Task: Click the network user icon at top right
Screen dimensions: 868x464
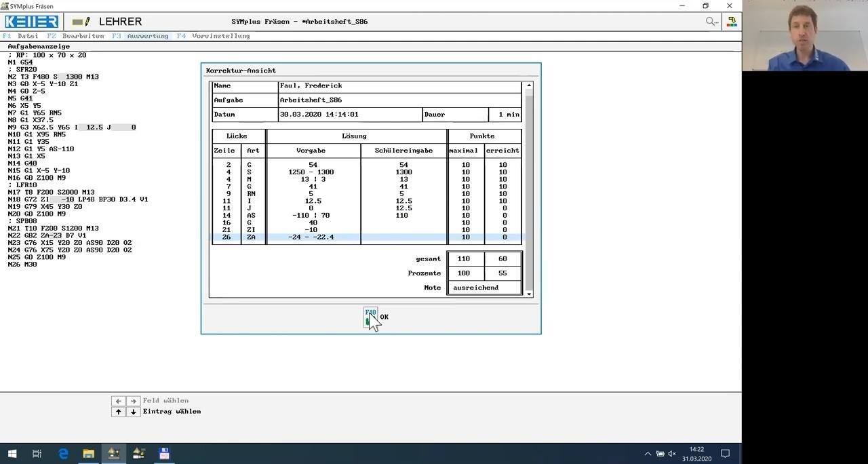Action: pos(732,22)
